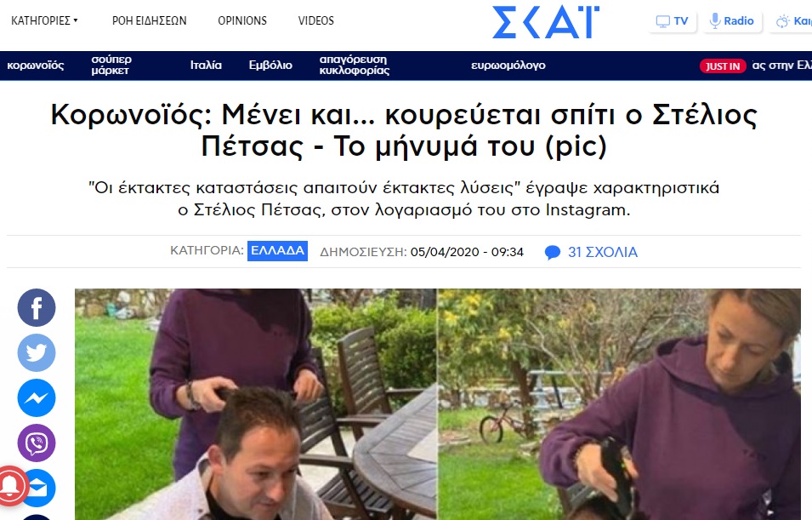Select the κορωνοϊός topic link

coord(35,66)
